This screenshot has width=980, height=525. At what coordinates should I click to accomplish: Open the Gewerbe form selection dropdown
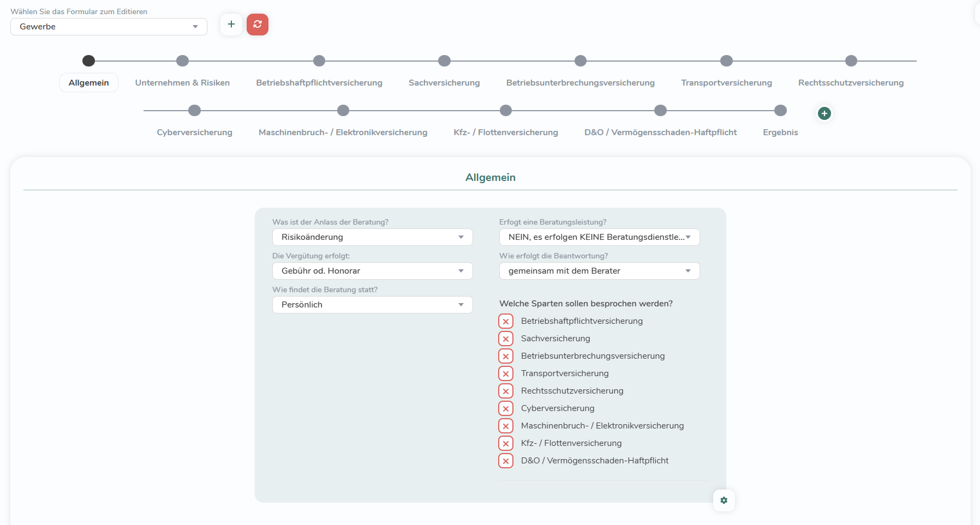(109, 27)
